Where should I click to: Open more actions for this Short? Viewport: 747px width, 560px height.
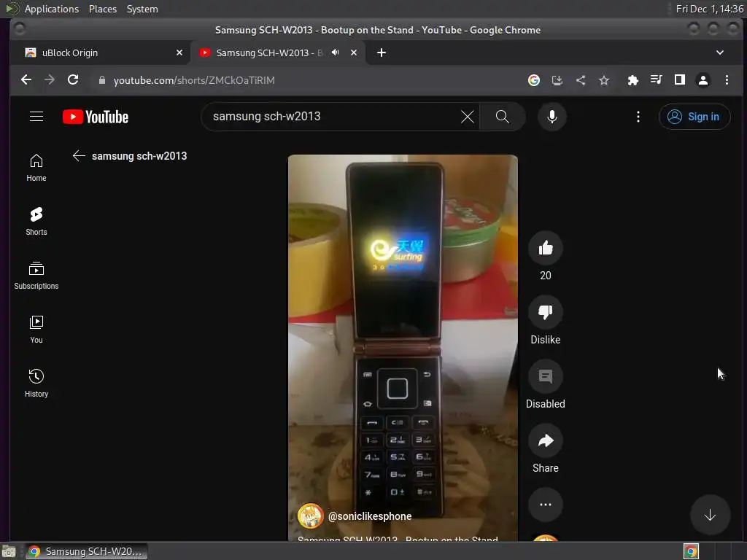(x=546, y=505)
